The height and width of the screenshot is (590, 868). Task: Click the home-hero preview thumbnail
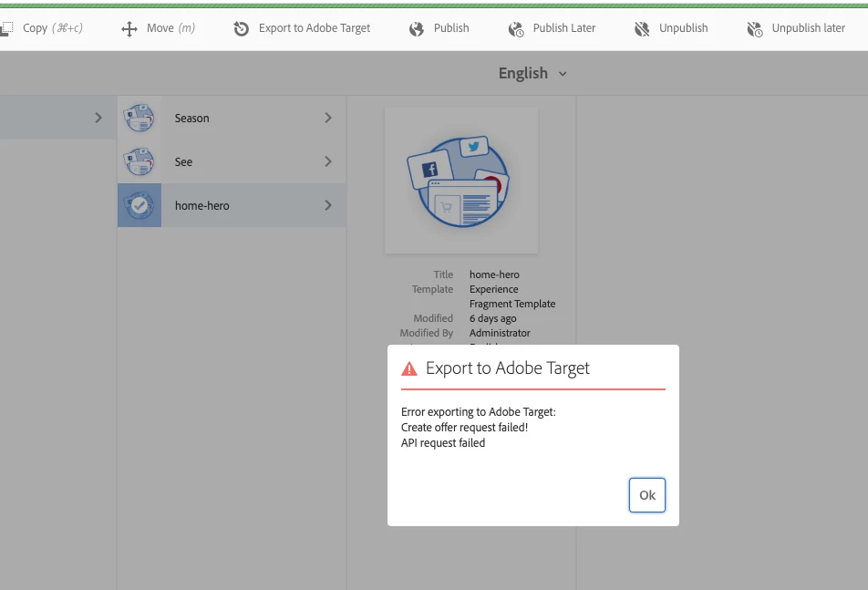461,181
